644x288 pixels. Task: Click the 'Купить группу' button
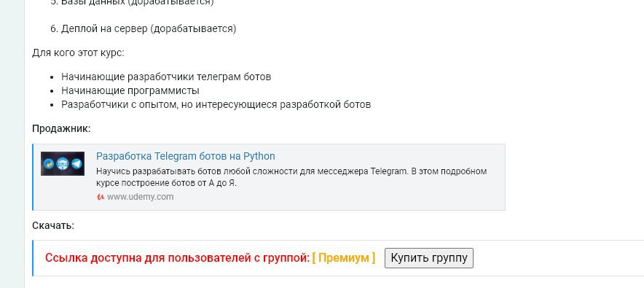tap(429, 258)
